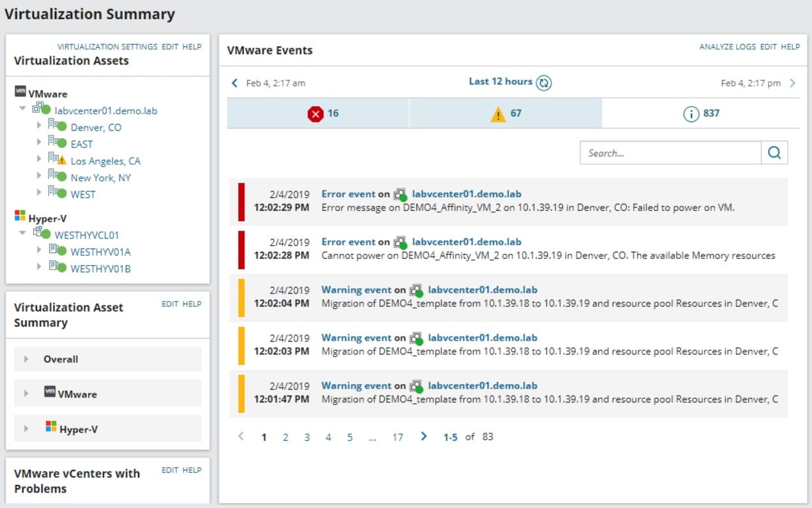
Task: Collapse the WESTHYVCL01 tree node
Action: (22, 233)
